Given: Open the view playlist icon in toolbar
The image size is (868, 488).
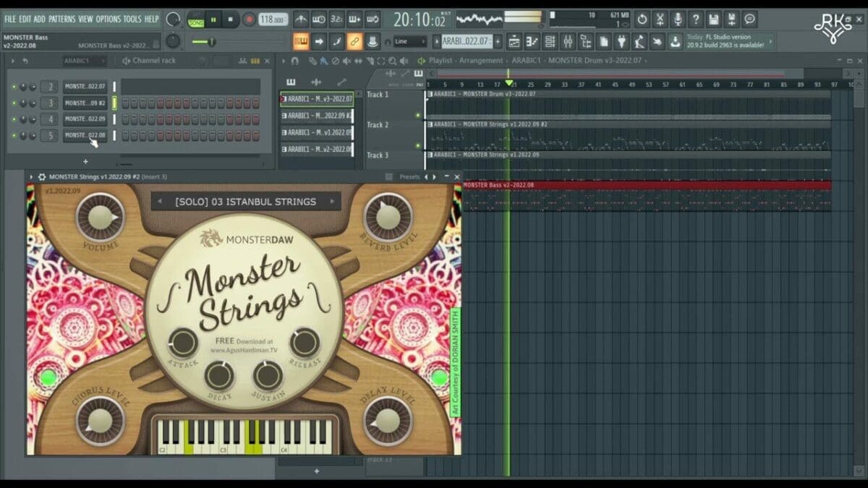Looking at the screenshot, I should pyautogui.click(x=514, y=41).
